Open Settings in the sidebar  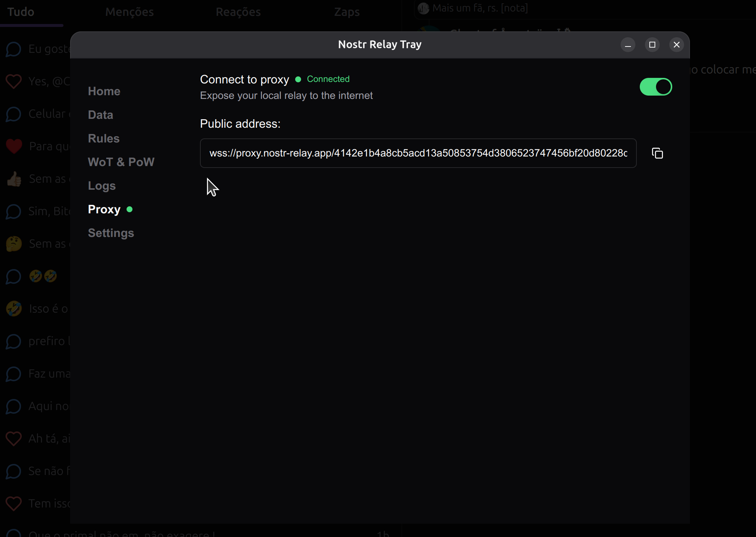tap(111, 233)
